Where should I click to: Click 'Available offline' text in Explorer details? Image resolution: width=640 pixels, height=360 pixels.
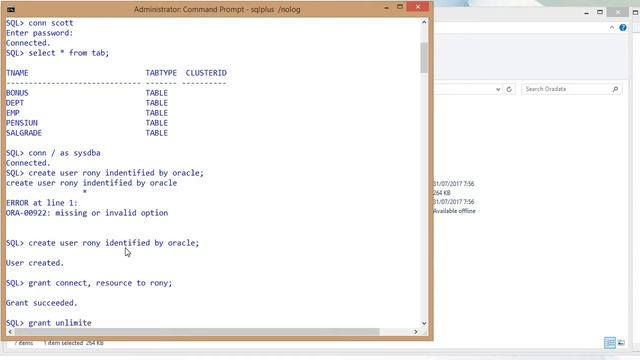pyautogui.click(x=454, y=211)
